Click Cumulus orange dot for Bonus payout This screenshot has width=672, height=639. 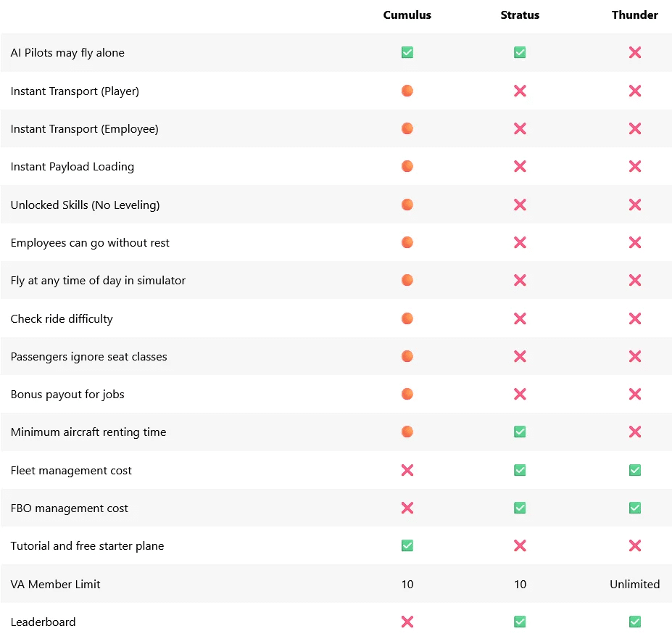[407, 394]
